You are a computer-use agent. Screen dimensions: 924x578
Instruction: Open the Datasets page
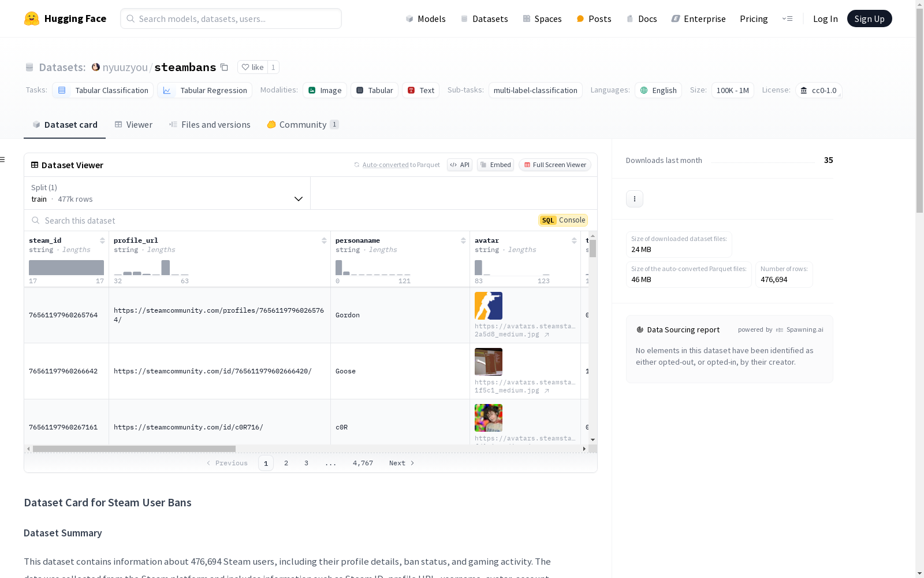(484, 18)
